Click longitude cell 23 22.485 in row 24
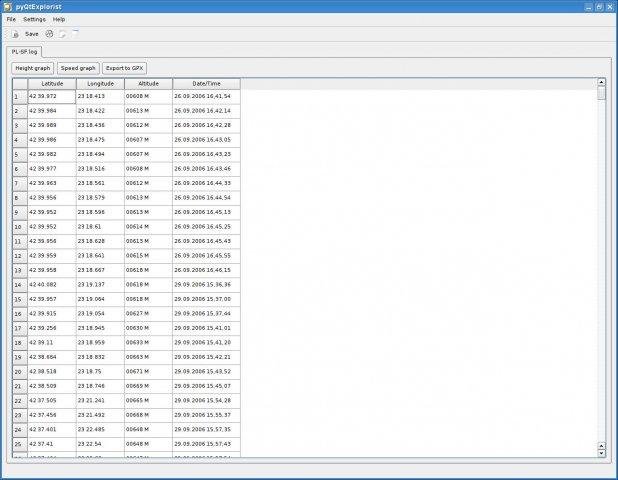Viewport: 618px width, 480px height. point(101,430)
